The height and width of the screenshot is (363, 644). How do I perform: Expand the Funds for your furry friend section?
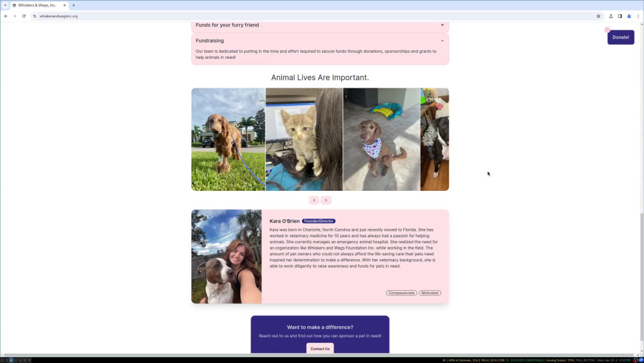(320, 25)
